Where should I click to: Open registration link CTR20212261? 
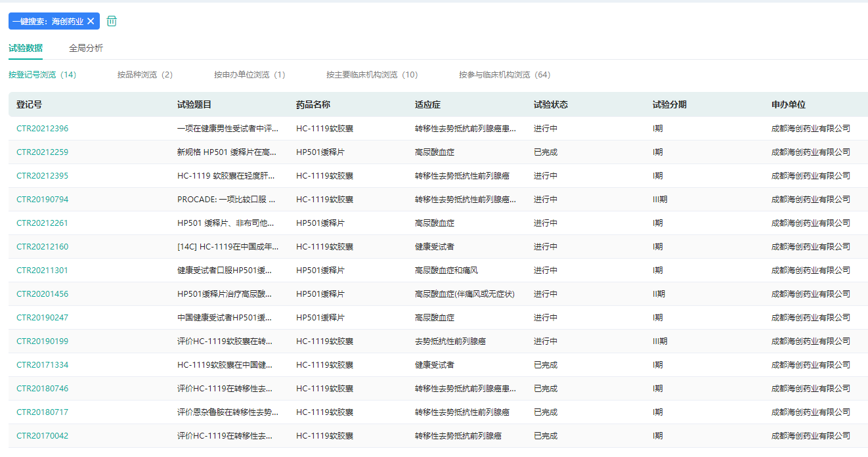pos(43,223)
